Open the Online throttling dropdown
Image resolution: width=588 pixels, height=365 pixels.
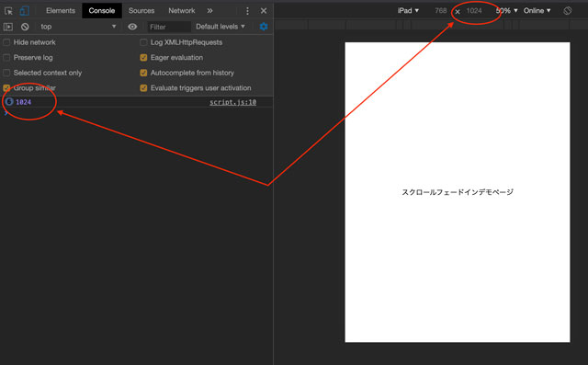point(537,11)
